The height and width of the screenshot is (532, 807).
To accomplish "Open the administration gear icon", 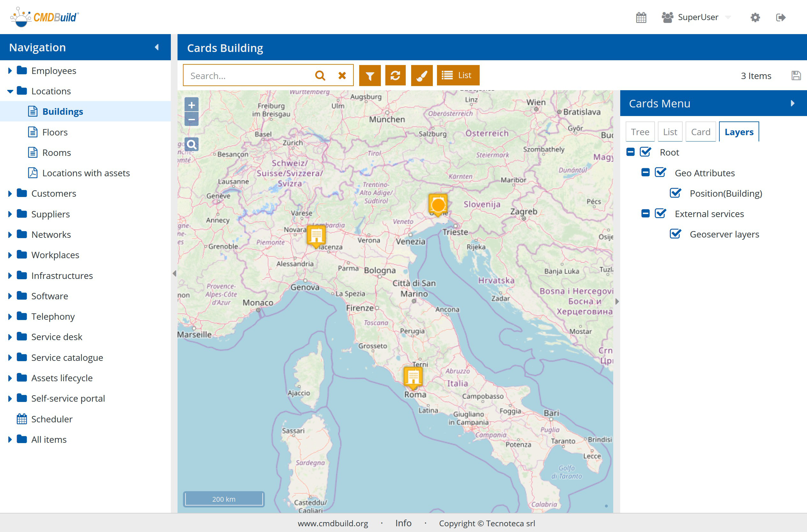I will click(755, 17).
